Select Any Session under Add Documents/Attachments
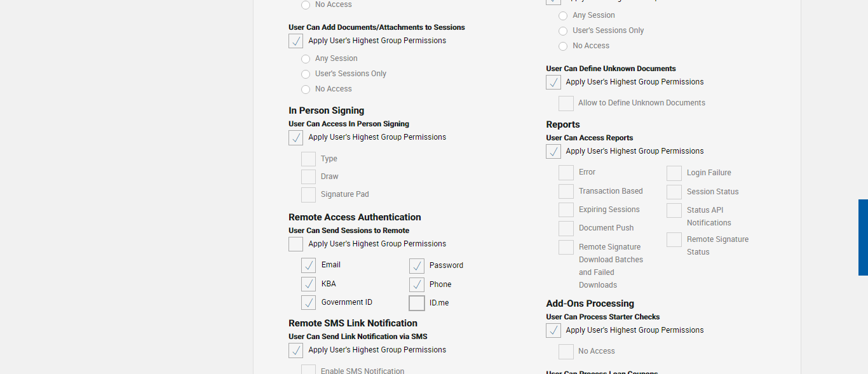Screen dimensions: 868x374 [306, 59]
